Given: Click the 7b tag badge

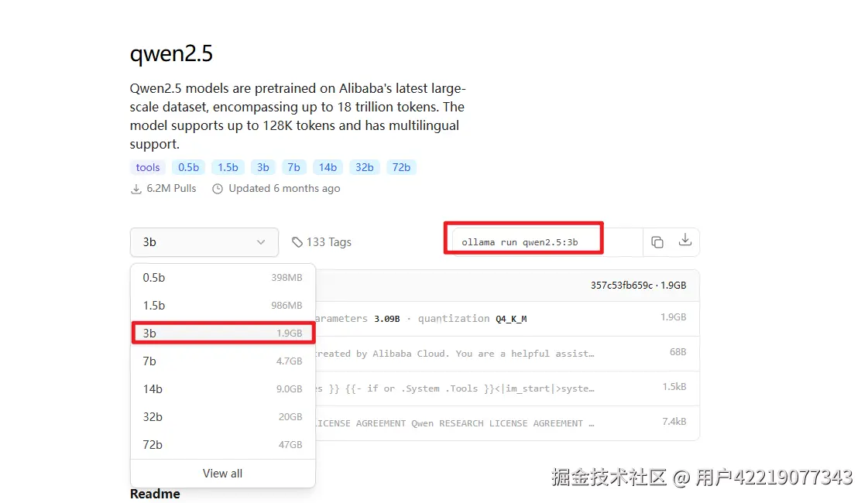Looking at the screenshot, I should coord(293,167).
